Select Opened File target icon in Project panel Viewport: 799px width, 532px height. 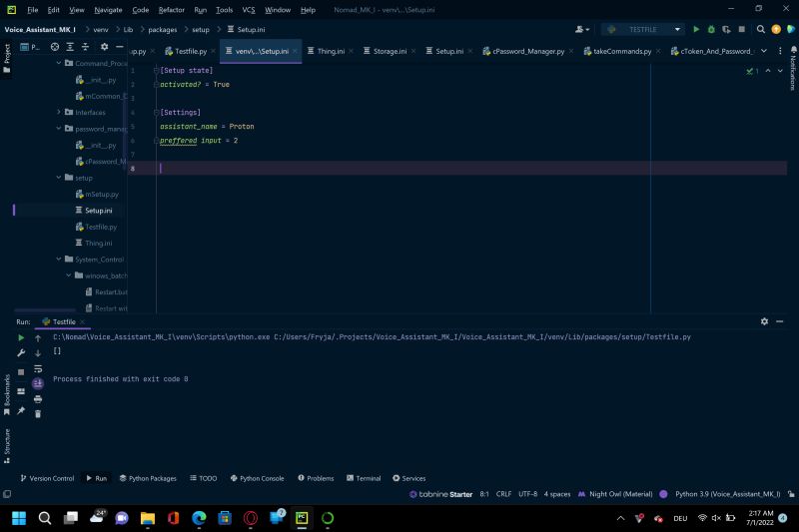(x=55, y=47)
